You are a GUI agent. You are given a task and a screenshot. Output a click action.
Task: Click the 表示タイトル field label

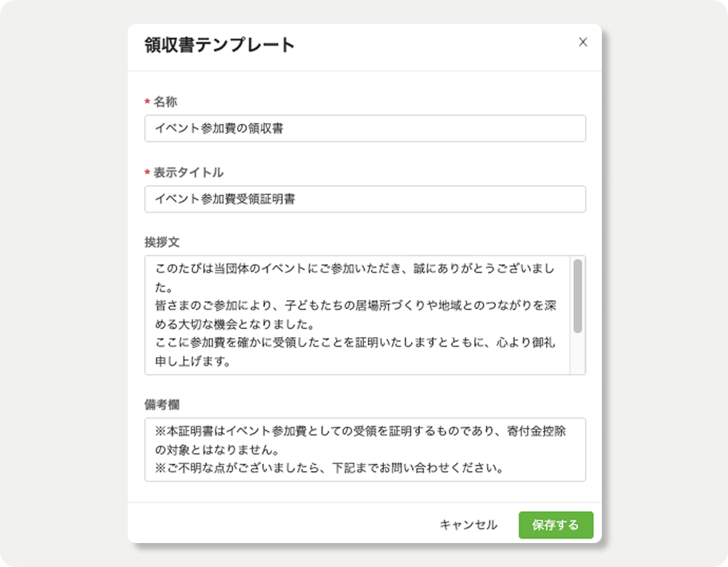pyautogui.click(x=188, y=172)
